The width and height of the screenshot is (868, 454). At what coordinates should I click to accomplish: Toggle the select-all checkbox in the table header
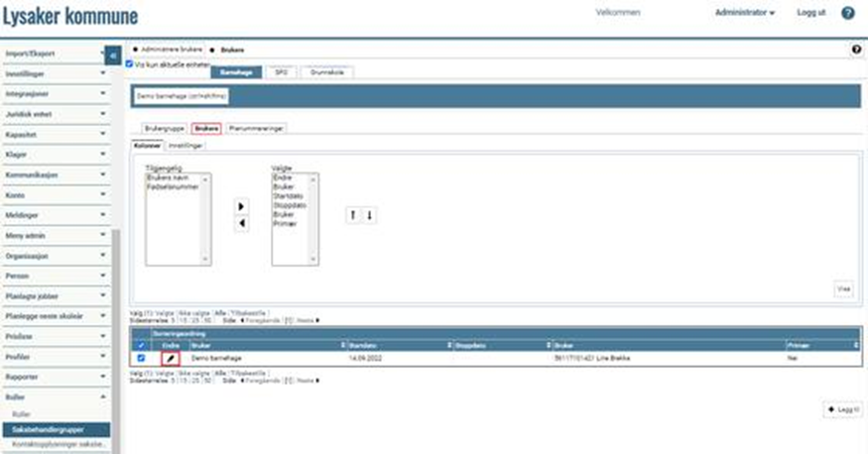140,345
